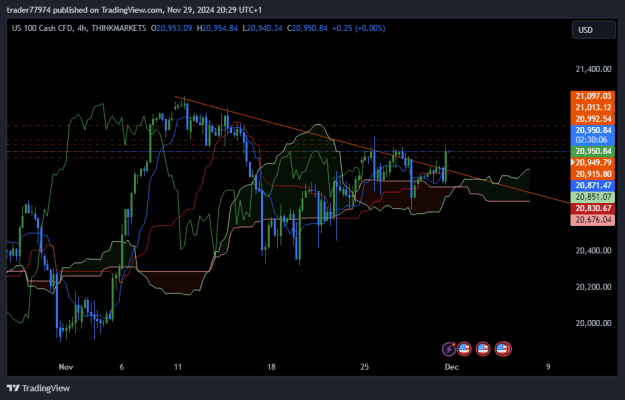Click the blue current price tag with countdown 02:30:06
Image resolution: width=625 pixels, height=400 pixels.
click(593, 135)
